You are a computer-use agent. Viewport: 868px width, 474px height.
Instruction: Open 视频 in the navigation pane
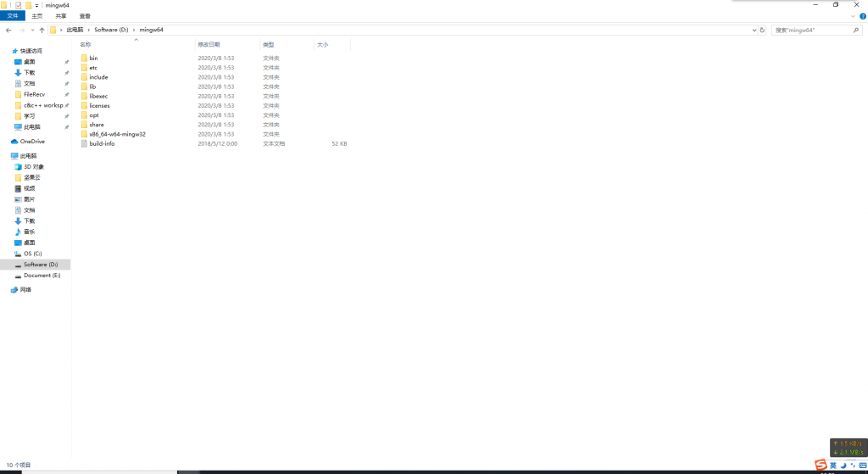29,188
